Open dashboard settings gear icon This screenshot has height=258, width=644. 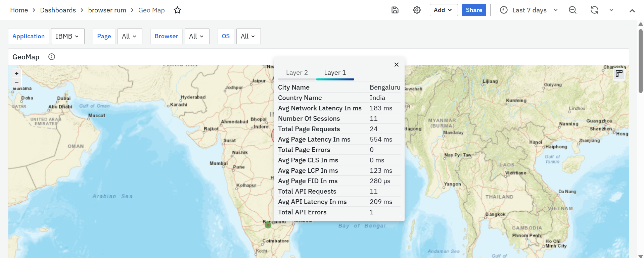(x=417, y=10)
